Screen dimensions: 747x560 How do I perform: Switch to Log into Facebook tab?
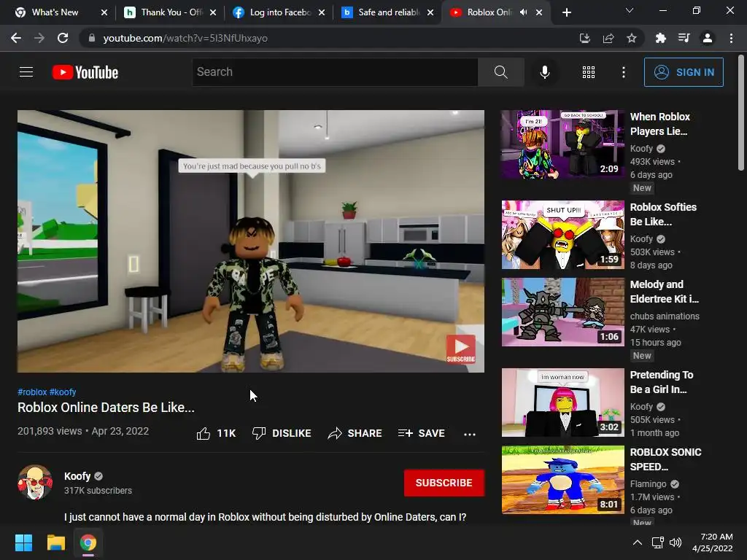click(x=273, y=12)
